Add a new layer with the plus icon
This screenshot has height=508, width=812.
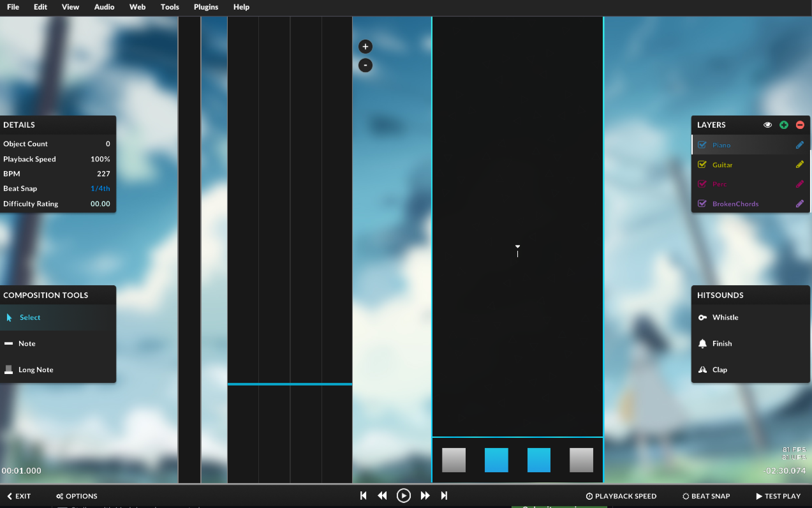pyautogui.click(x=784, y=125)
